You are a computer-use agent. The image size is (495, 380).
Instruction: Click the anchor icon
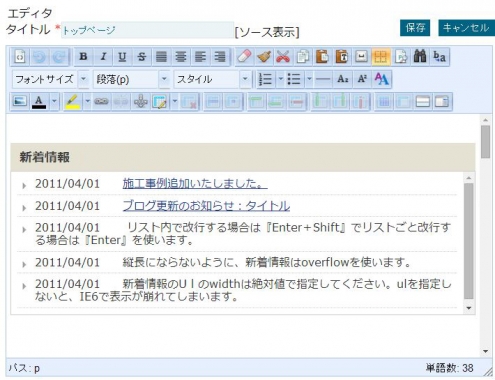point(141,101)
